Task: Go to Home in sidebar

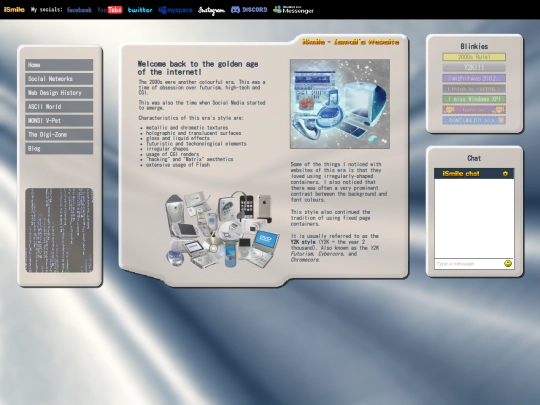Action: click(59, 65)
